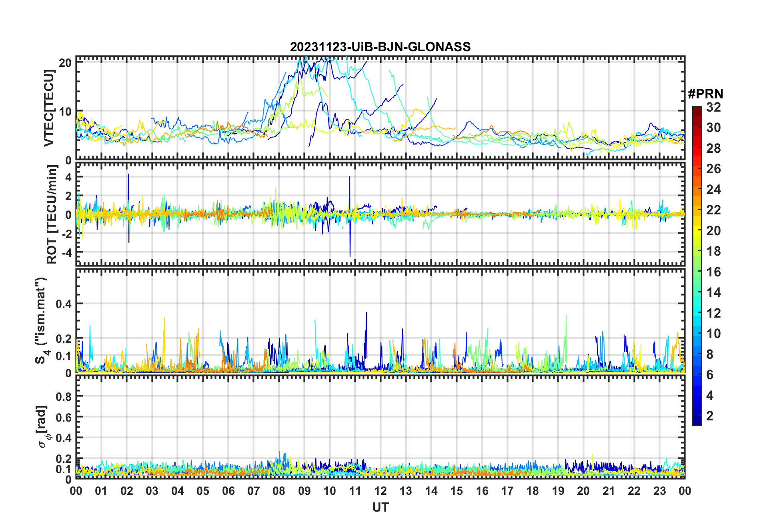Click the sigma phi [rad] axis label
The image size is (761, 532).
pyautogui.click(x=42, y=427)
